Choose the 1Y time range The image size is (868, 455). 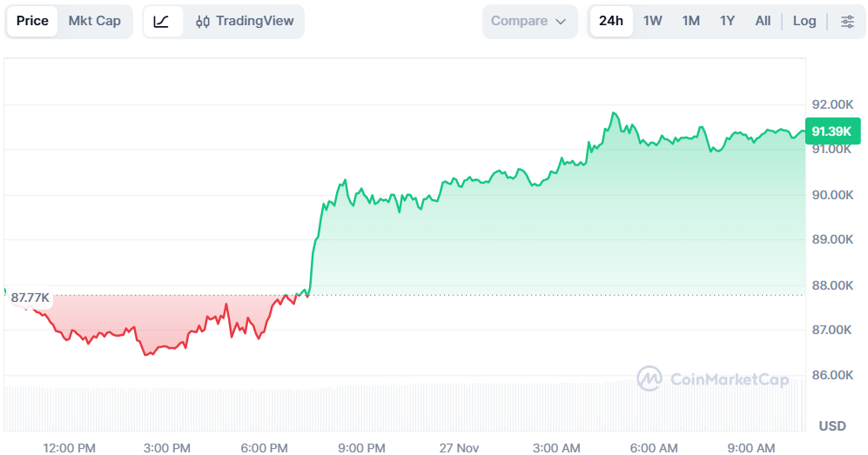pos(727,21)
